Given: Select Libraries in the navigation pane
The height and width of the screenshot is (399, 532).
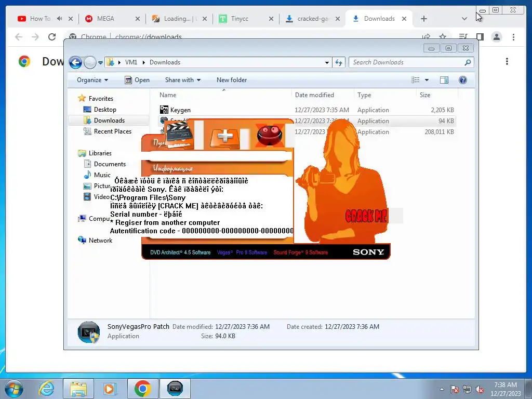Looking at the screenshot, I should tap(100, 153).
